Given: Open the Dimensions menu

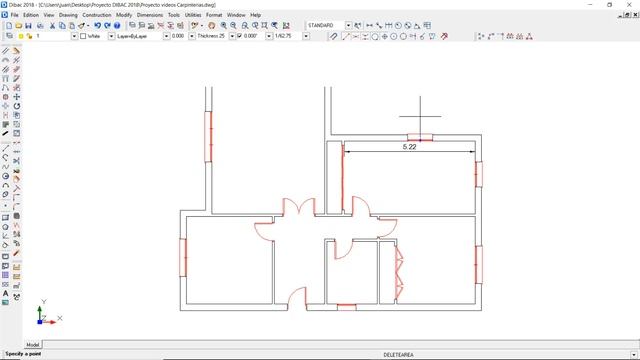Looking at the screenshot, I should click(x=150, y=15).
